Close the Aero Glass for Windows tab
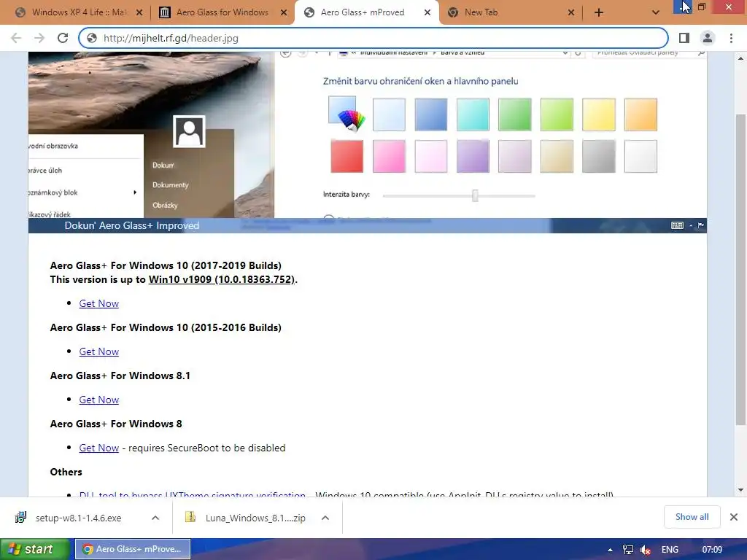Screen dimensions: 747x560 coord(284,12)
